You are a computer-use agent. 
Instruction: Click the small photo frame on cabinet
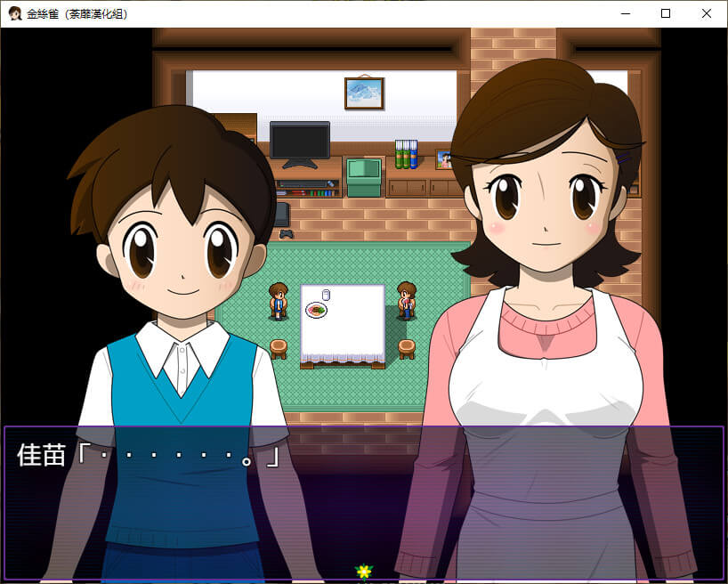pos(442,159)
